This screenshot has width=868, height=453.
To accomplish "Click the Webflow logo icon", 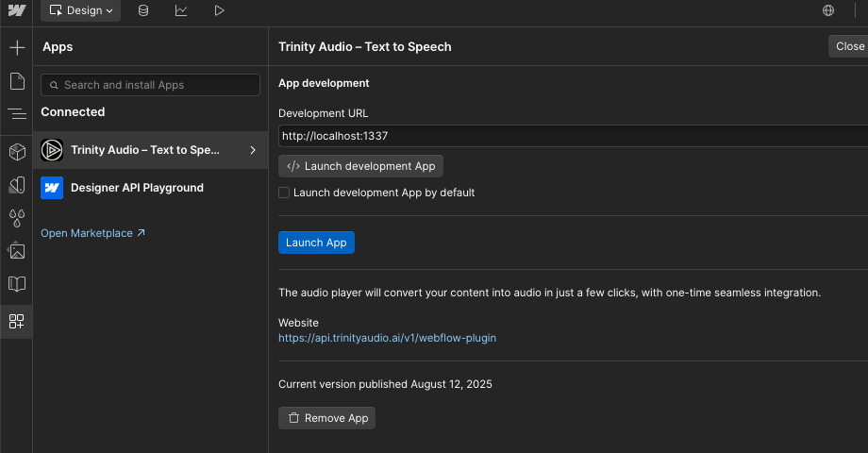I will click(16, 11).
